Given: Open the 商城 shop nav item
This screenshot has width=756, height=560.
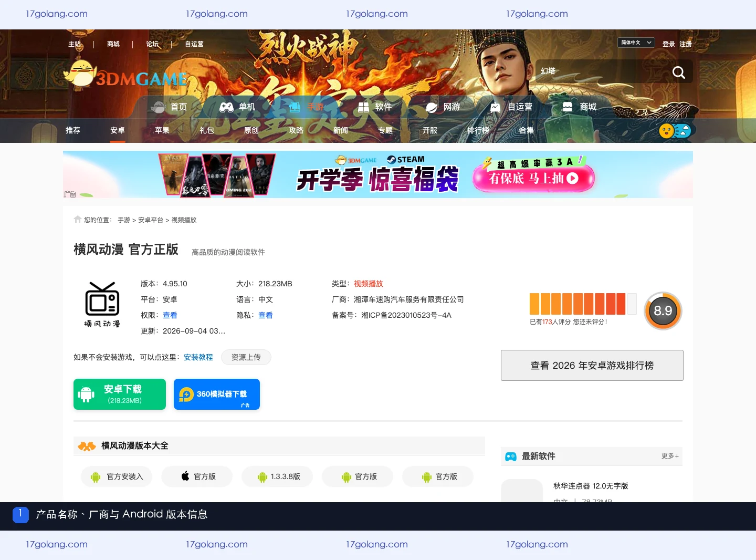Looking at the screenshot, I should (x=580, y=107).
